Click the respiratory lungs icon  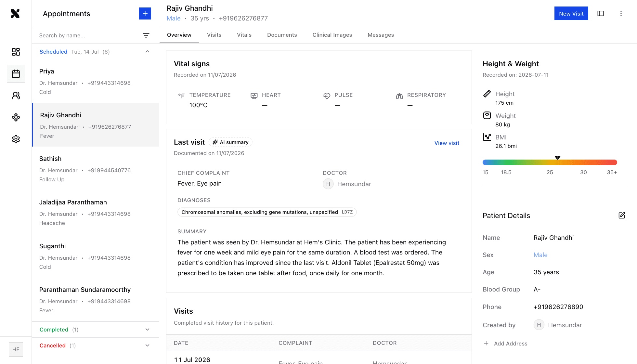(x=399, y=96)
